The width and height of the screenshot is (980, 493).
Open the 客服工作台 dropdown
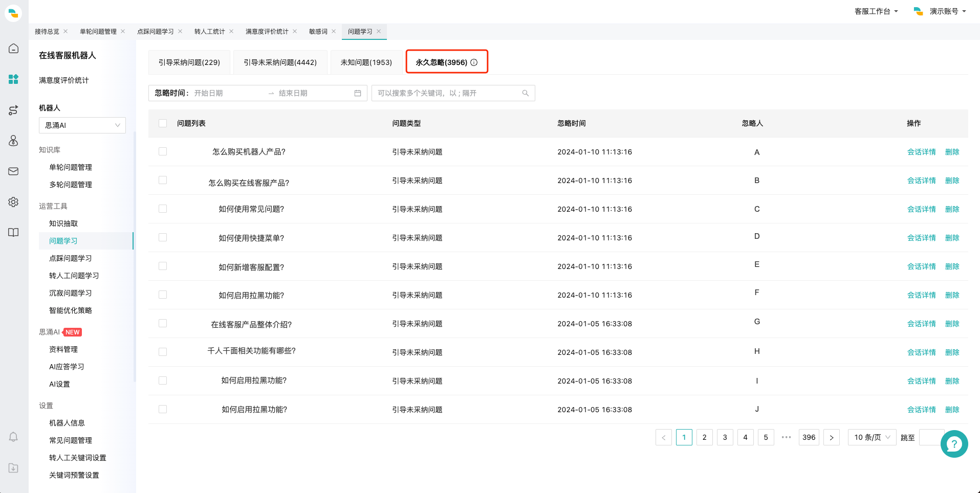pyautogui.click(x=876, y=11)
